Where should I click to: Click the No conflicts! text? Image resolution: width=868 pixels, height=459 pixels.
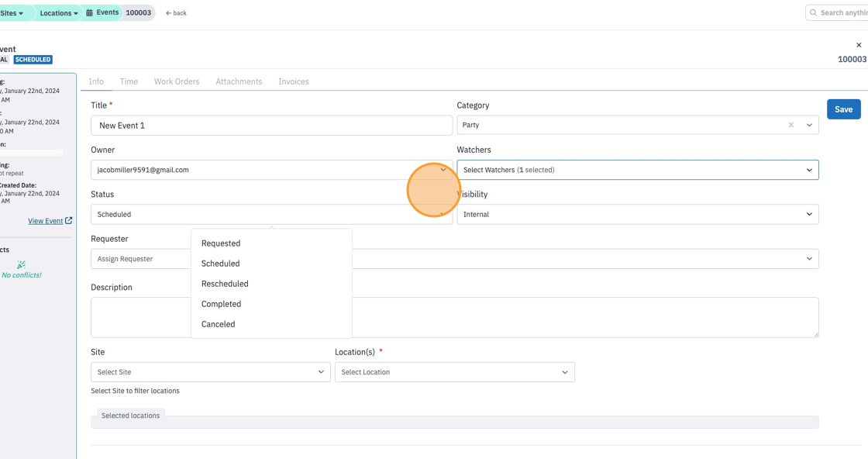point(22,275)
